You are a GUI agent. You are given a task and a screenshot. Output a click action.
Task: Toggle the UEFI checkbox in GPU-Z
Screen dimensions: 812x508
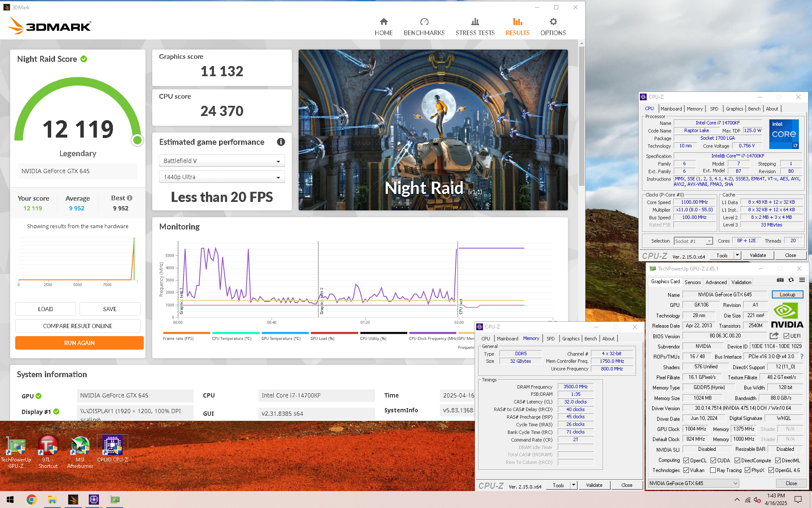[786, 336]
